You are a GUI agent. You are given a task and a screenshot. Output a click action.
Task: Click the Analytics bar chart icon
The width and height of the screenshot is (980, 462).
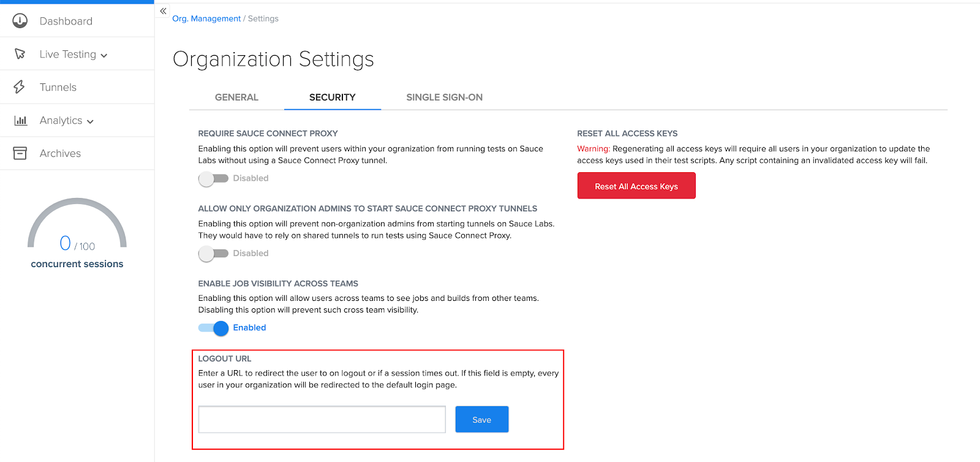point(20,120)
